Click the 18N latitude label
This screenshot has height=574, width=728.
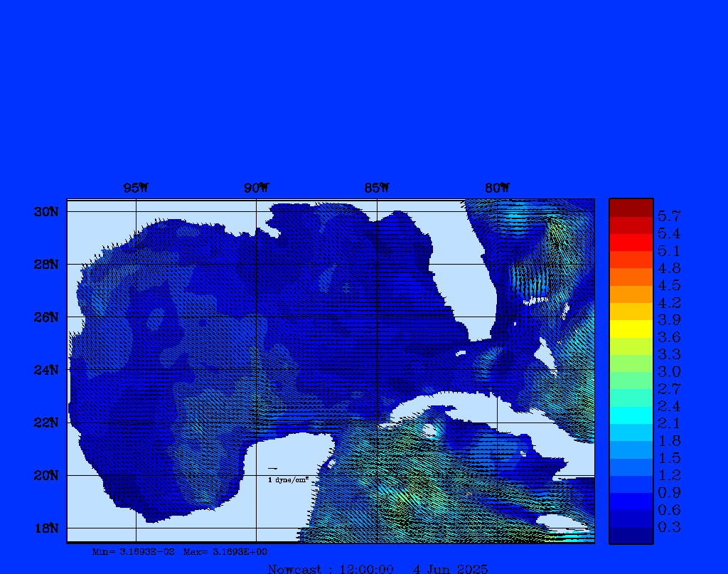(45, 528)
